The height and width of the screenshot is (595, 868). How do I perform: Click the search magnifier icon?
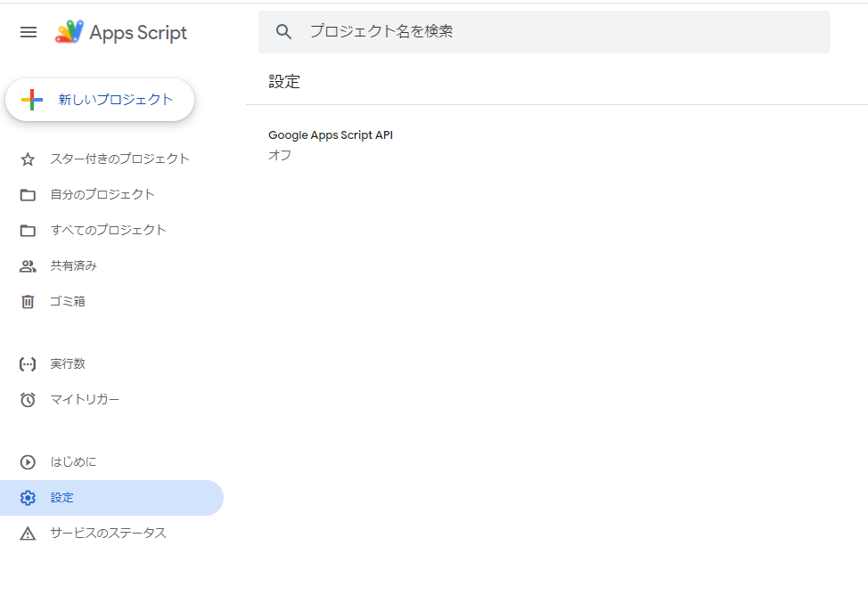(283, 31)
